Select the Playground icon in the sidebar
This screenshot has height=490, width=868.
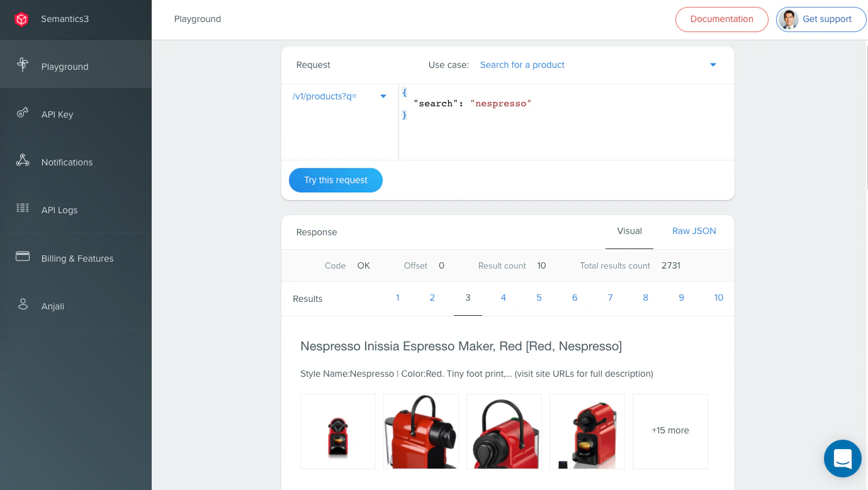pos(23,64)
